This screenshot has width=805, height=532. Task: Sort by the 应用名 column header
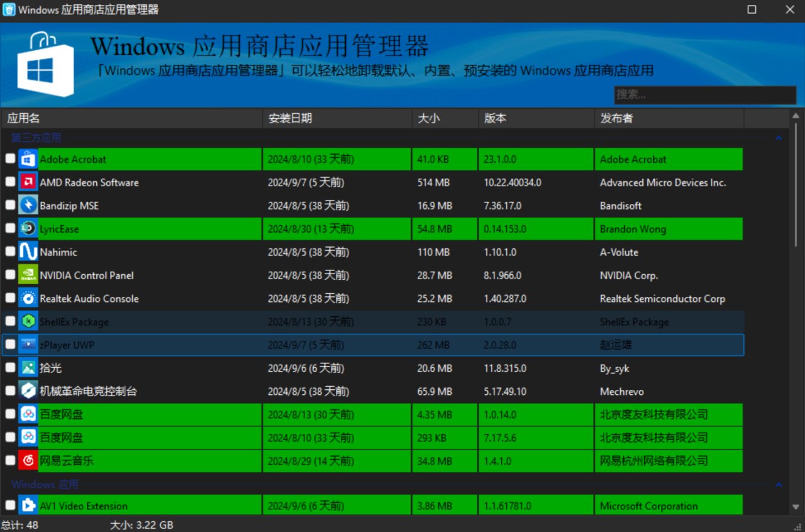tap(131, 118)
